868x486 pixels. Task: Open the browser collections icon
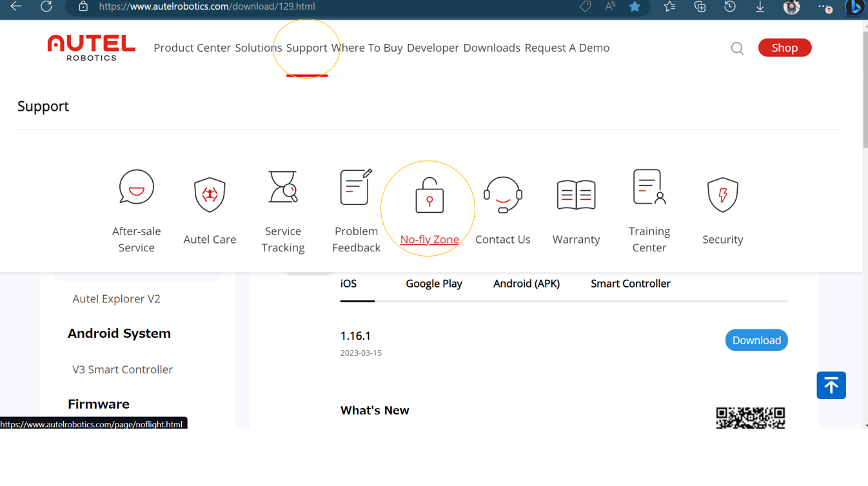point(700,6)
